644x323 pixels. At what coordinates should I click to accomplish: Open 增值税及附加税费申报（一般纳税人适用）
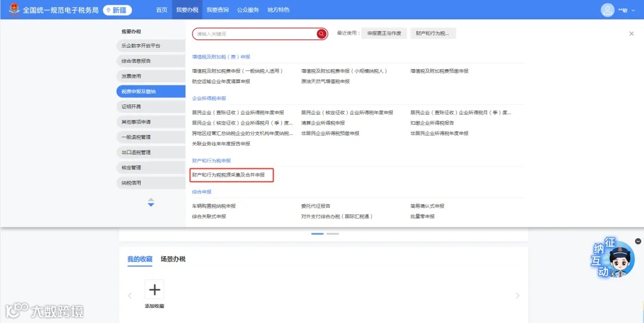[x=237, y=71]
